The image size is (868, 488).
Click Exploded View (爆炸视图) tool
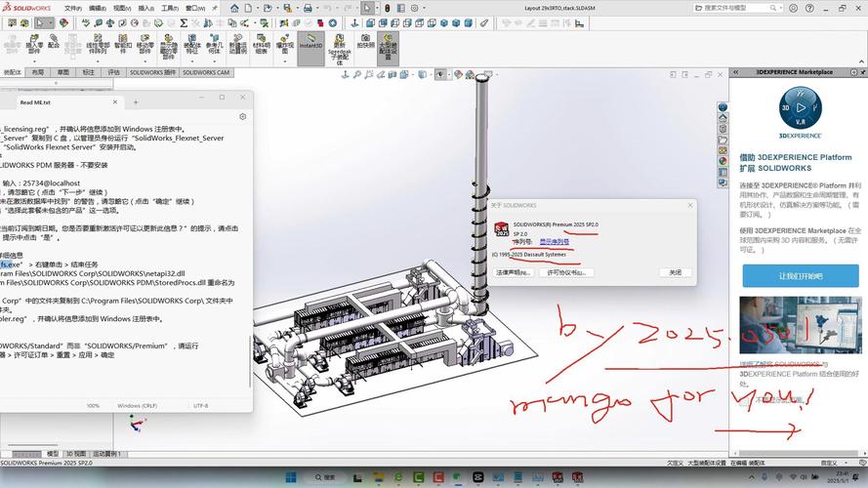tap(284, 44)
